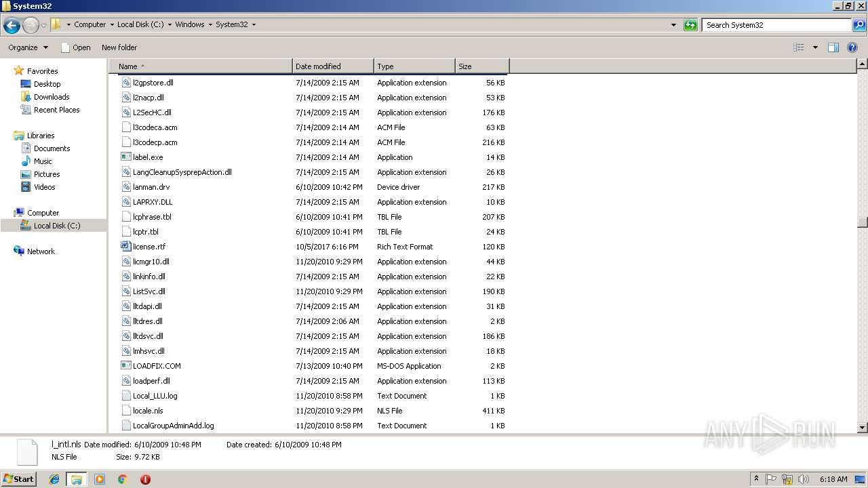Sort by Name column header

pos(200,66)
